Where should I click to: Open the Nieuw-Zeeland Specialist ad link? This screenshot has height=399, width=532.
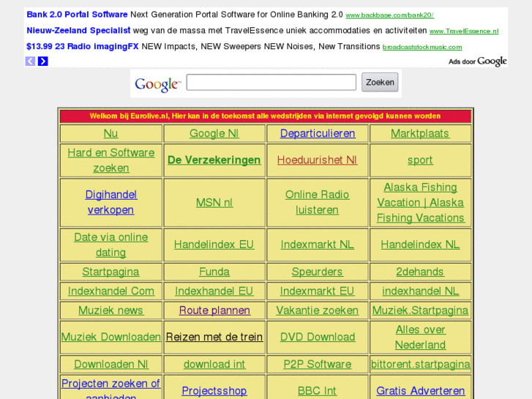point(78,31)
